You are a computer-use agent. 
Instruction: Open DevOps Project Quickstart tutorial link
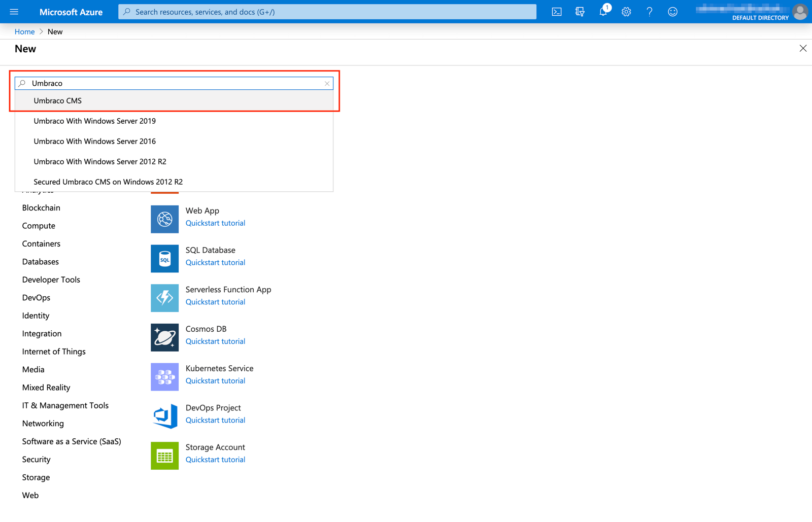[x=215, y=420]
